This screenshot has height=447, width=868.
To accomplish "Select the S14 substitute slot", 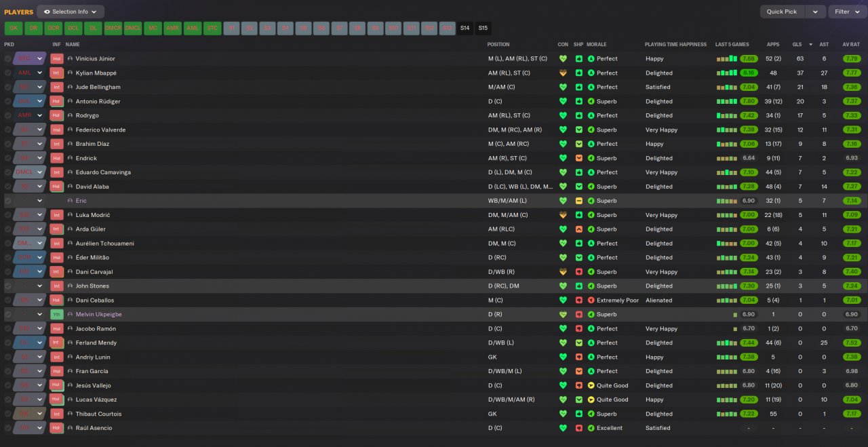I will [465, 28].
